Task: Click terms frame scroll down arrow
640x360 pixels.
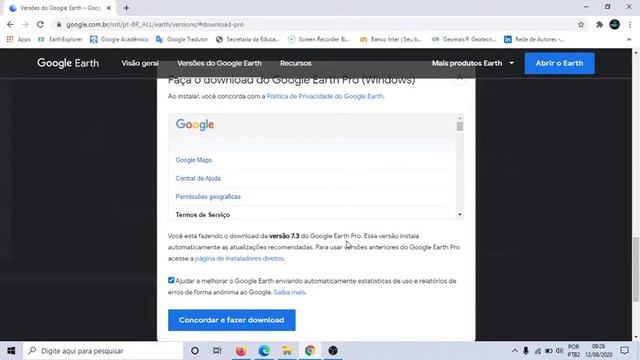Action: click(x=460, y=215)
